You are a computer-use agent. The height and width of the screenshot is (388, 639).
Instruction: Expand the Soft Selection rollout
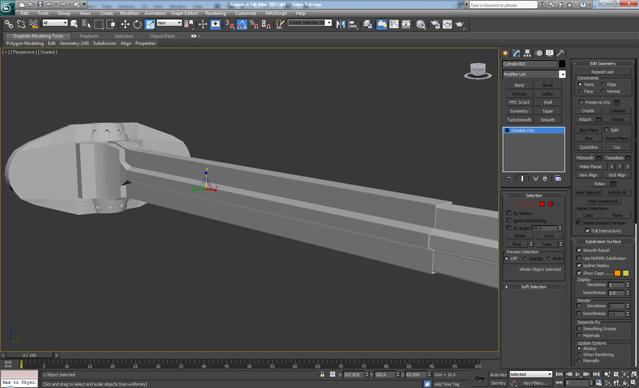tap(533, 287)
